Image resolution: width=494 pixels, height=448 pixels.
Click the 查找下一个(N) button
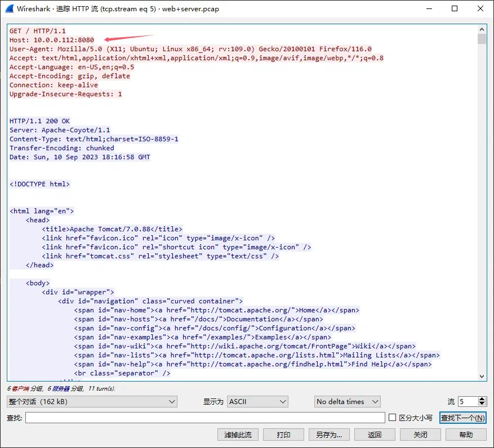pyautogui.click(x=462, y=418)
